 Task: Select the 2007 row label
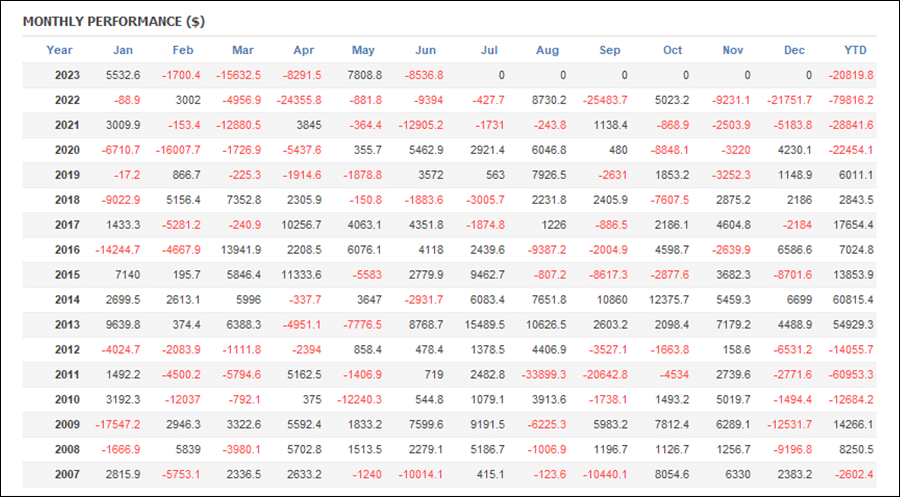tap(67, 475)
